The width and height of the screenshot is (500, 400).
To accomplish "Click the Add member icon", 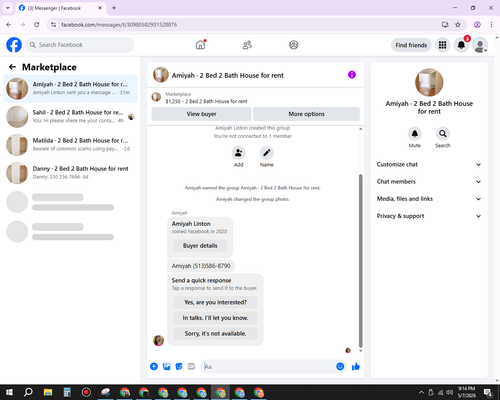I will click(x=239, y=153).
